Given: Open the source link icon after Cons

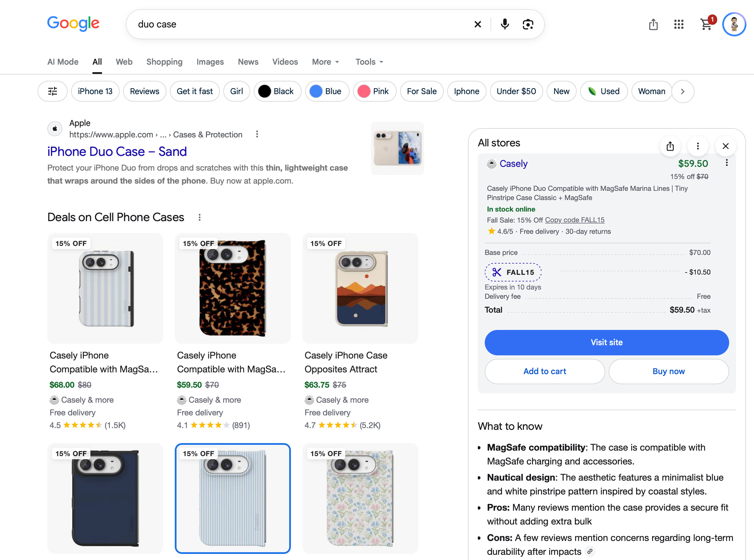Looking at the screenshot, I should (x=590, y=552).
